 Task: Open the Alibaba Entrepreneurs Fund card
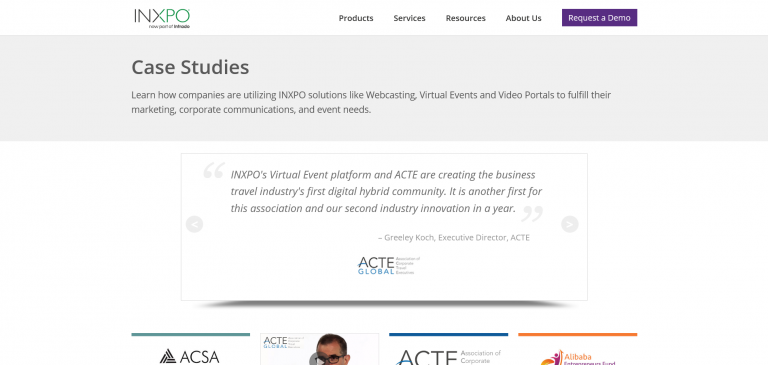[578, 350]
